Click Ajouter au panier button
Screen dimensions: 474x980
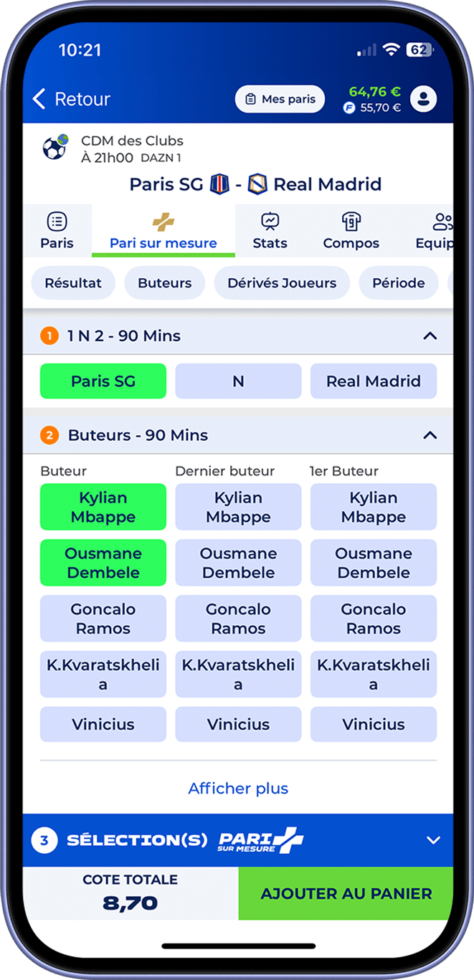(x=346, y=894)
